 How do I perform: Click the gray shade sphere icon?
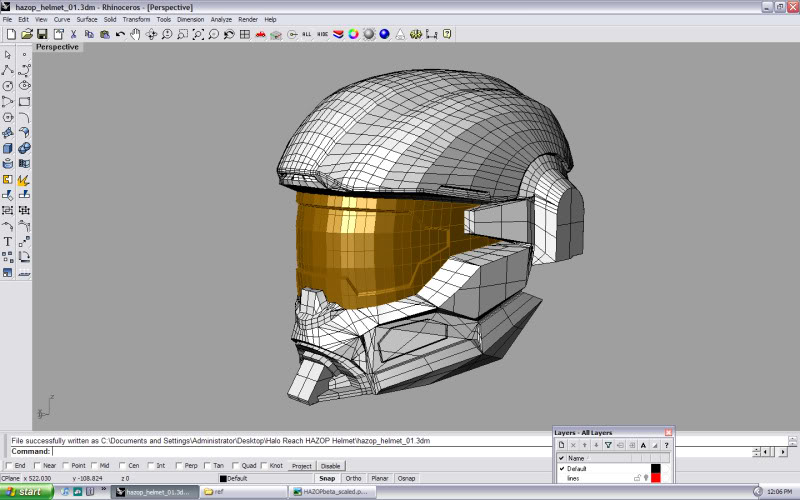(369, 34)
